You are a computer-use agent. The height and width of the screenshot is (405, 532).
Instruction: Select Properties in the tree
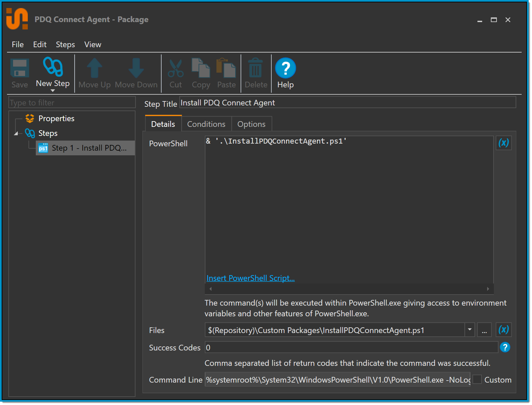57,118
